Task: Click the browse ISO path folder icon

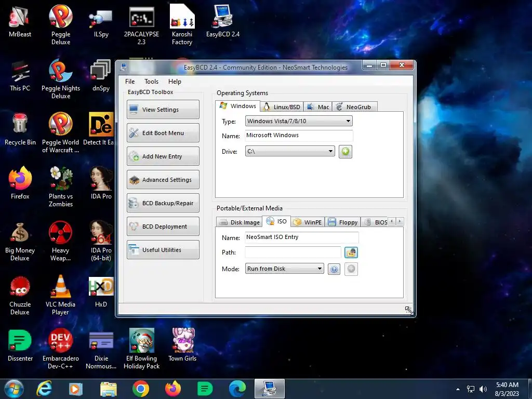Action: (x=351, y=252)
